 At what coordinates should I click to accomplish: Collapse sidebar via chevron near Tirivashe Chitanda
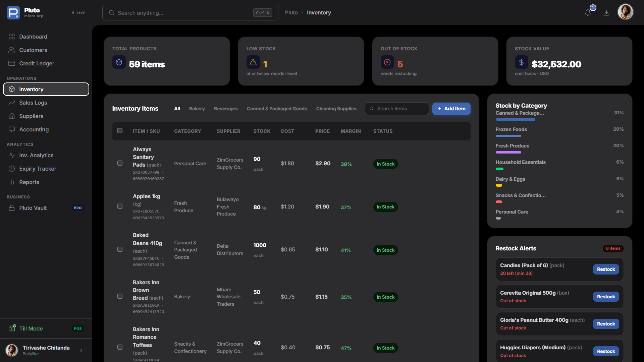81,350
